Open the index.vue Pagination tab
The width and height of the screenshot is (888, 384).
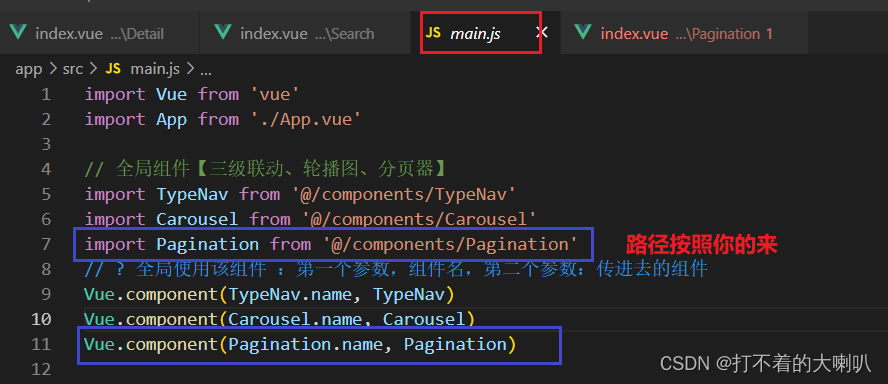point(684,33)
